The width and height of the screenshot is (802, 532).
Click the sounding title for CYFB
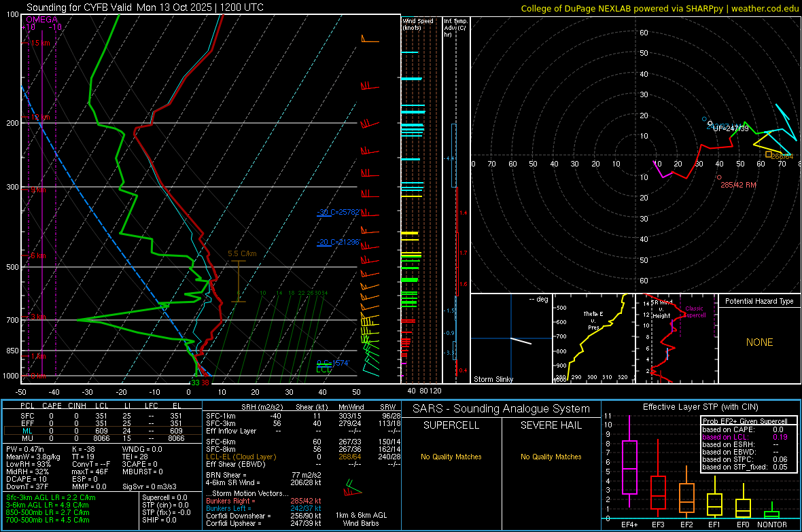click(x=145, y=7)
